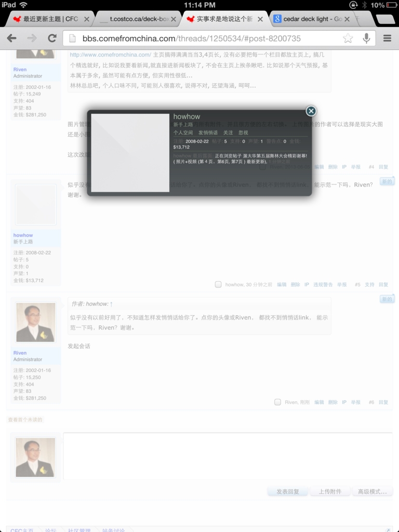Check the post #6 selection checkbox

coord(278,402)
